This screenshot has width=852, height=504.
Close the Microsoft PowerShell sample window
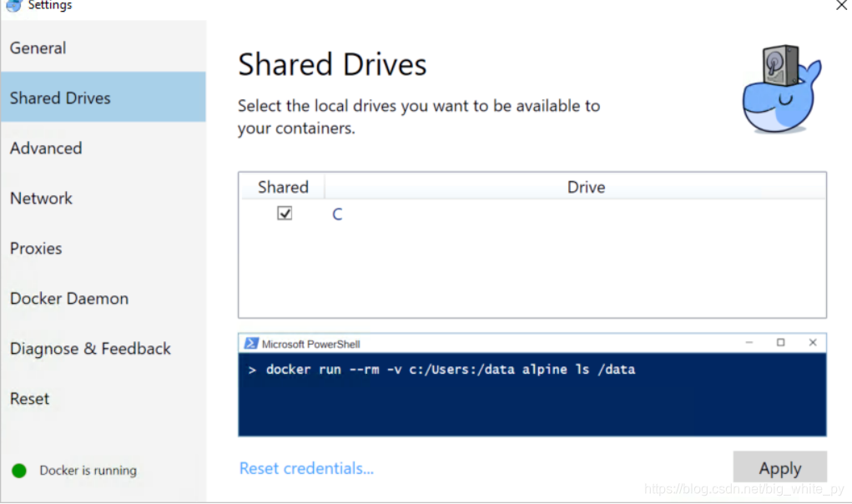coord(813,342)
